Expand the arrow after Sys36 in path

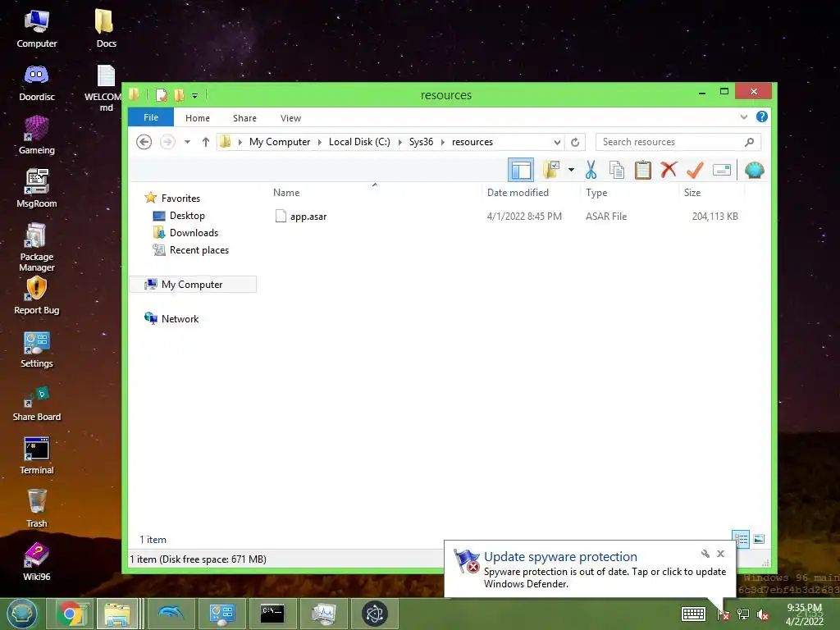pyautogui.click(x=442, y=142)
